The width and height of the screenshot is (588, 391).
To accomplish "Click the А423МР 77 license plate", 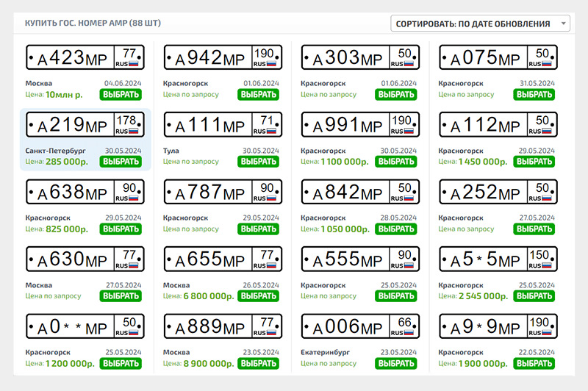I will [85, 57].
